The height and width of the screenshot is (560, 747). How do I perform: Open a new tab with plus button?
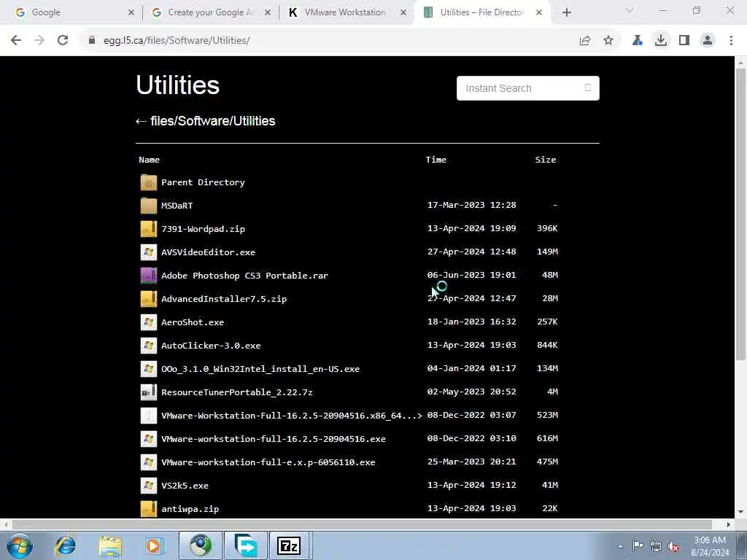[566, 13]
